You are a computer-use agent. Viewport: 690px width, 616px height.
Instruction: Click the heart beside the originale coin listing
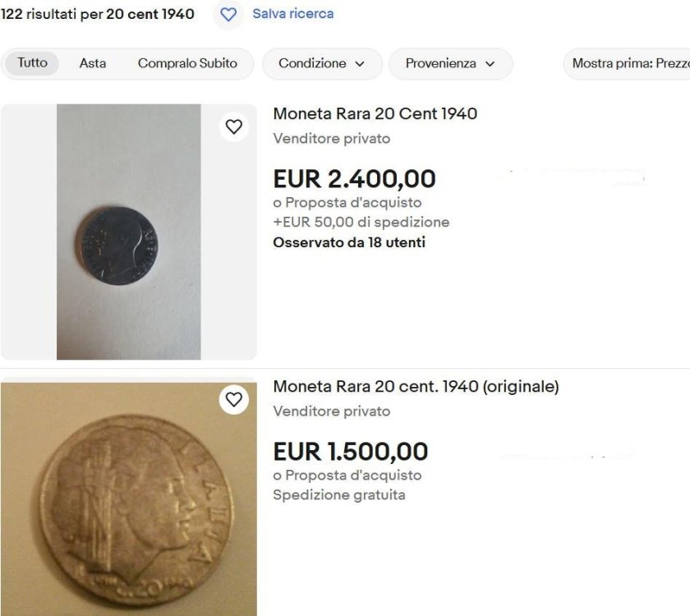[234, 400]
